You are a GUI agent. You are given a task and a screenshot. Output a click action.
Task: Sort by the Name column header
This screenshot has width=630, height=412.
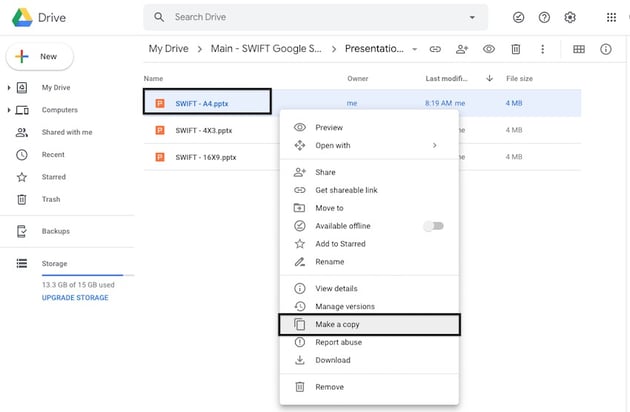click(153, 78)
